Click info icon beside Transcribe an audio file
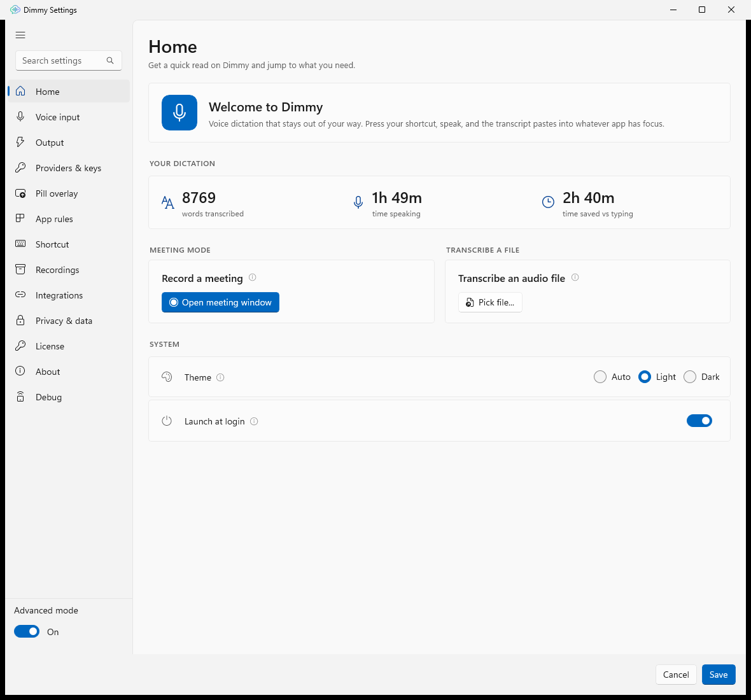Image resolution: width=751 pixels, height=700 pixels. [575, 277]
